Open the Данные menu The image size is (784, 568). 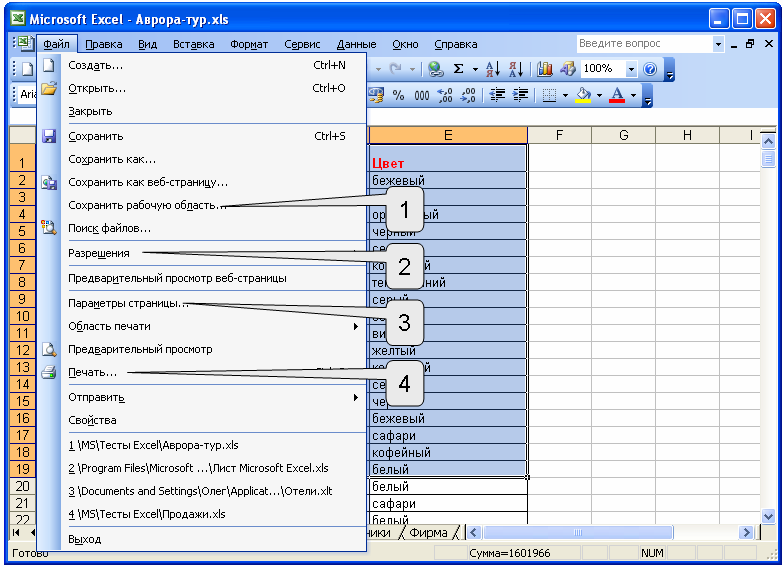click(356, 44)
